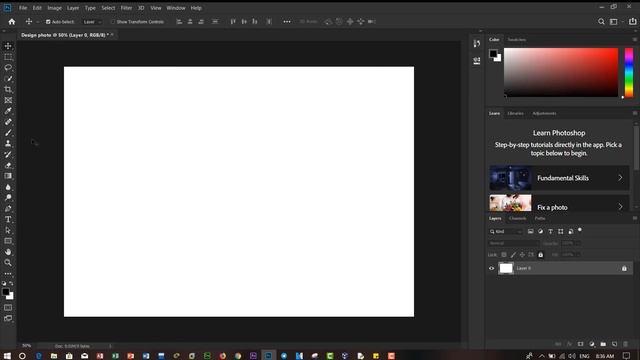Expand the Fix a photo chevron

pos(620,207)
